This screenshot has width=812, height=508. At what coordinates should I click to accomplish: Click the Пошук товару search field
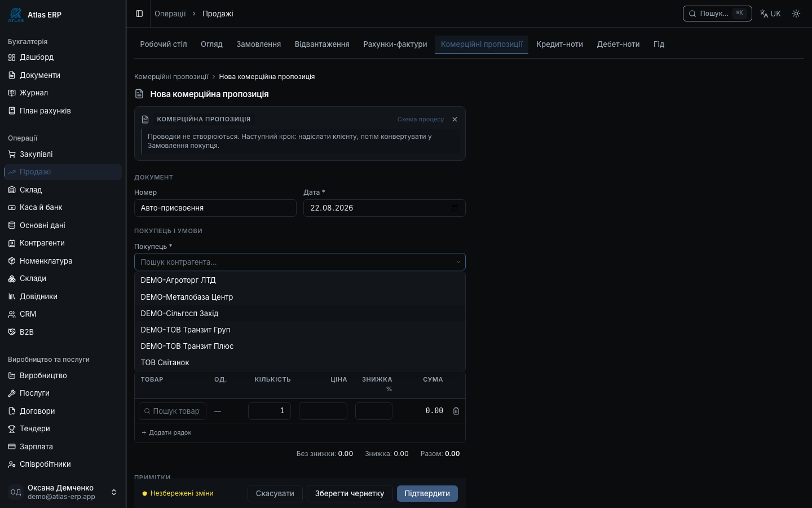173,411
